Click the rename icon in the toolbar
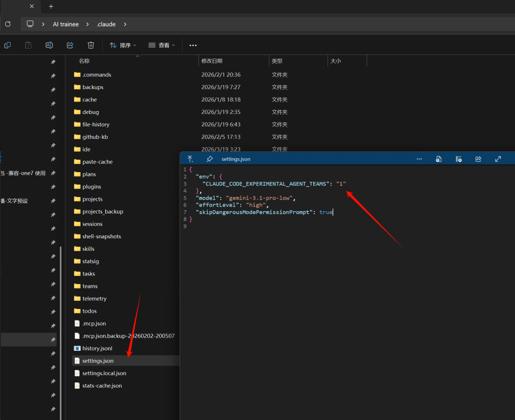 click(x=49, y=45)
